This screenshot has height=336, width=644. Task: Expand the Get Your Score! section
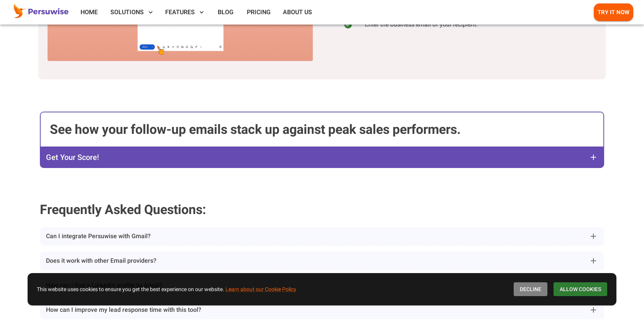pos(593,157)
